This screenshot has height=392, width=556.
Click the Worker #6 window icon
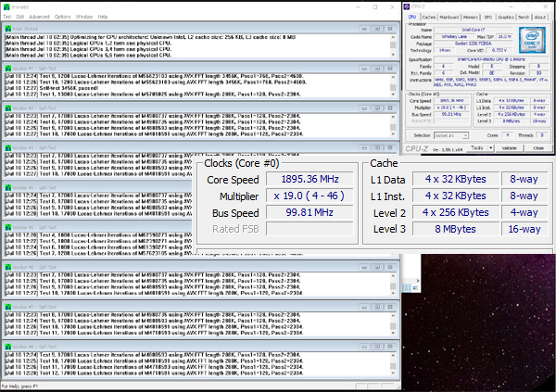pyautogui.click(x=8, y=267)
